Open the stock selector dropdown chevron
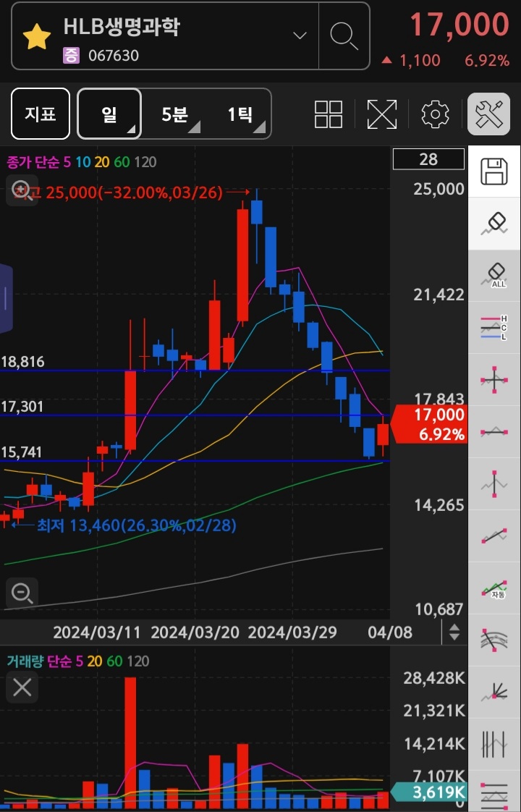 click(x=300, y=35)
